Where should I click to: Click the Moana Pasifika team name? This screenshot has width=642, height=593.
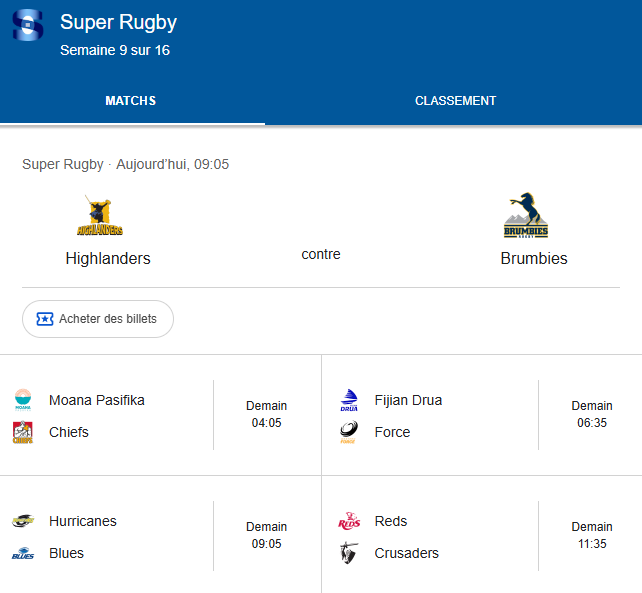[97, 400]
